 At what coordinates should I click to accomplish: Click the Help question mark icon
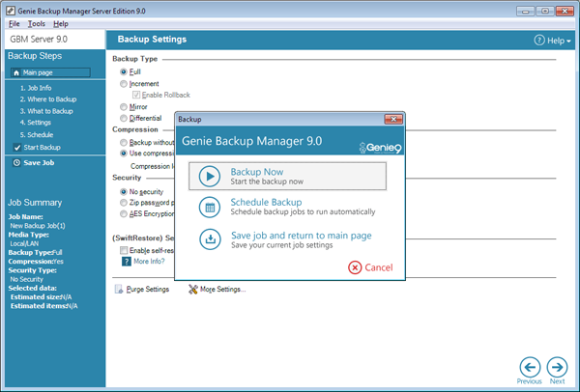point(539,40)
